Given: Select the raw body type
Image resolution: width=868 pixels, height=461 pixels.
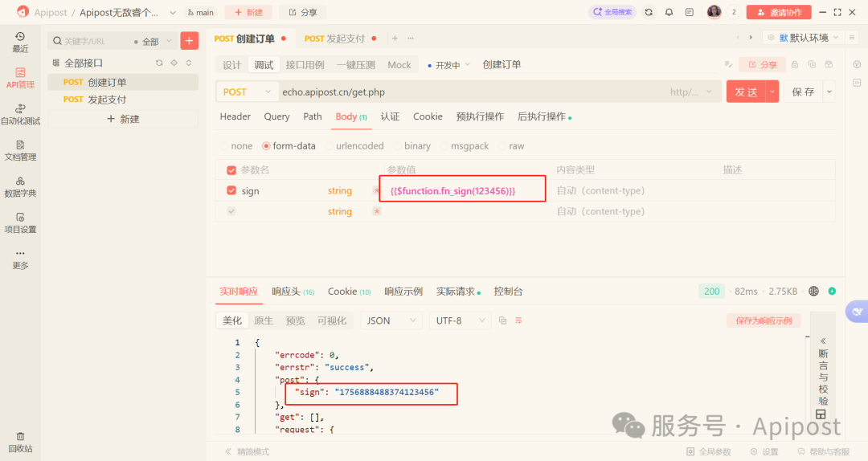Looking at the screenshot, I should pyautogui.click(x=511, y=146).
